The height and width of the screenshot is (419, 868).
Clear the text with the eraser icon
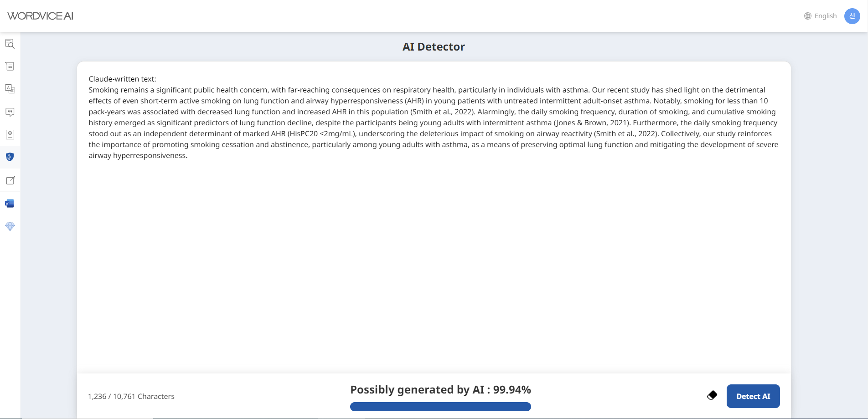tap(712, 395)
